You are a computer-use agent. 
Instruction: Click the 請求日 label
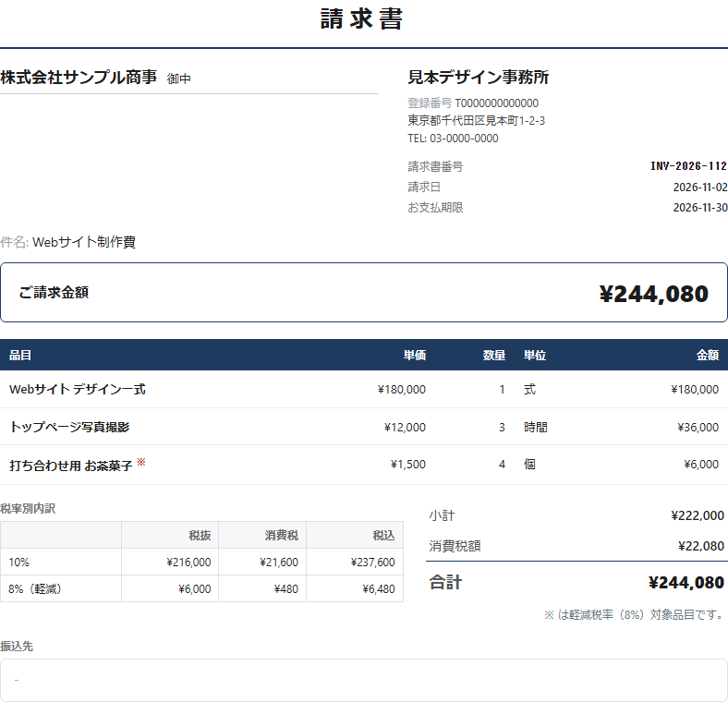click(x=424, y=187)
